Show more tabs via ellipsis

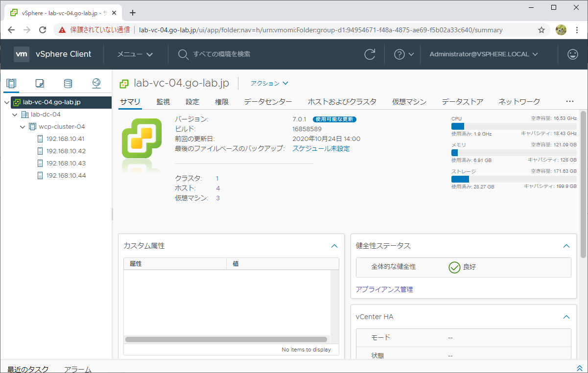tap(569, 102)
